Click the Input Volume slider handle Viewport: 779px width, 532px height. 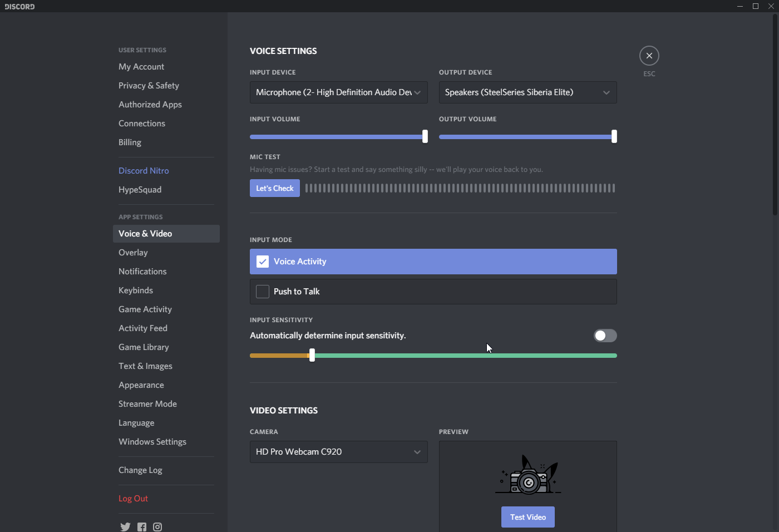(425, 136)
